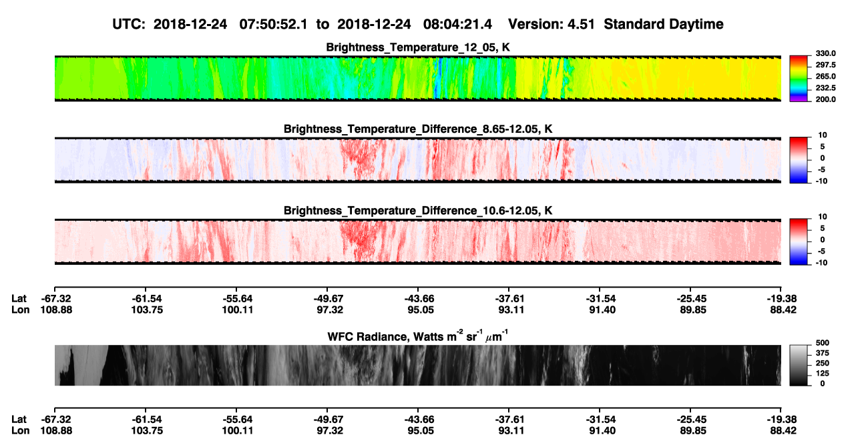
Task: Click longitude '88.42' above the WFC panel
Action: (781, 310)
